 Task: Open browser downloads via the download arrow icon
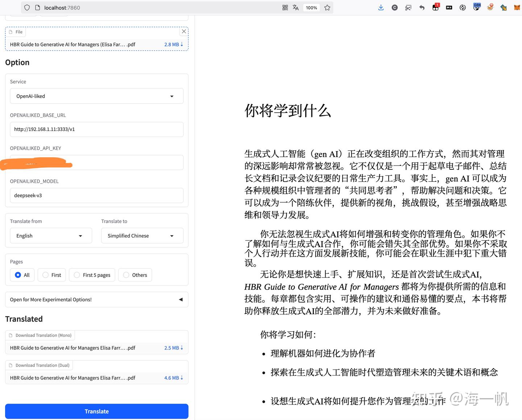(x=381, y=7)
